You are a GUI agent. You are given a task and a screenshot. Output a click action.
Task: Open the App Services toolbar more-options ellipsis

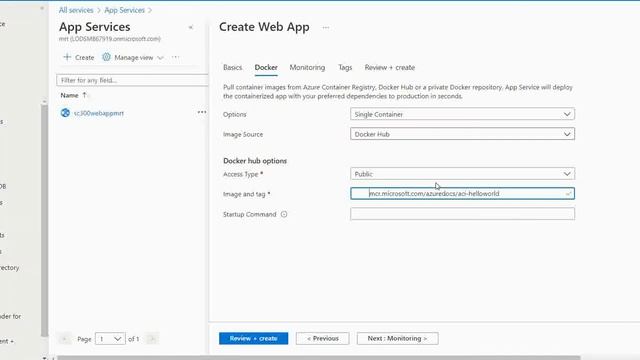point(176,57)
